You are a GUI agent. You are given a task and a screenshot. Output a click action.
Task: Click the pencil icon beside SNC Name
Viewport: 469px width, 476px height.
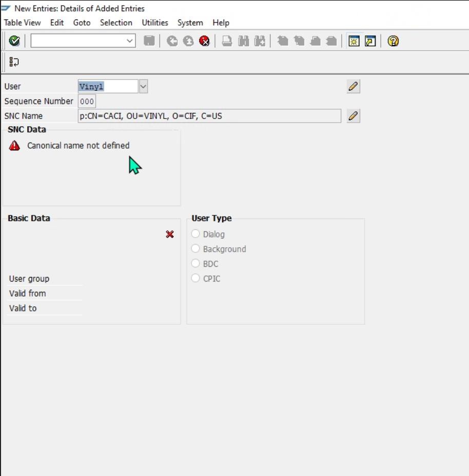click(x=353, y=116)
